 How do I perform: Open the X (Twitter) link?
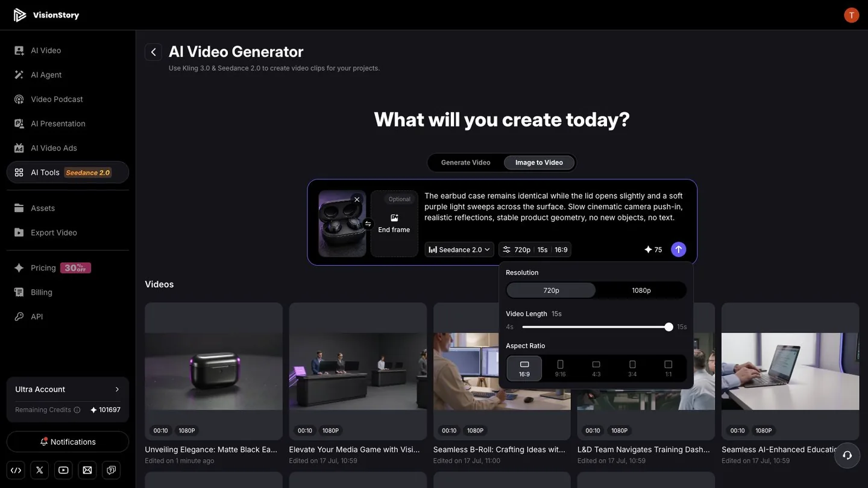[40, 470]
